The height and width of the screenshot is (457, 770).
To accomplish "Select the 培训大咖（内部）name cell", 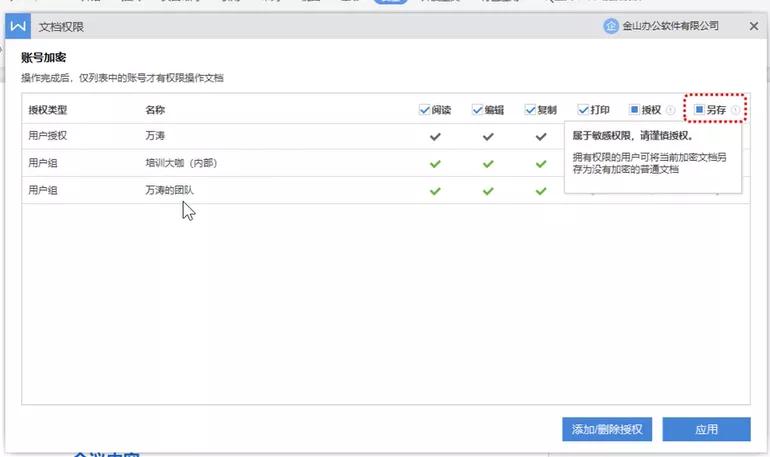I will (x=181, y=163).
